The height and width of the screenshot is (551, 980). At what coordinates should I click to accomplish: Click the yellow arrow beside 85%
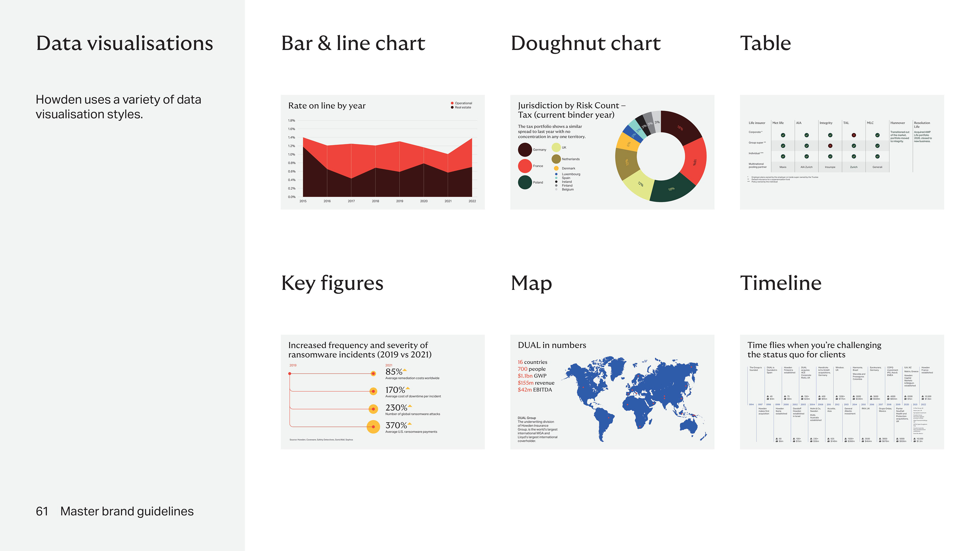pos(405,370)
